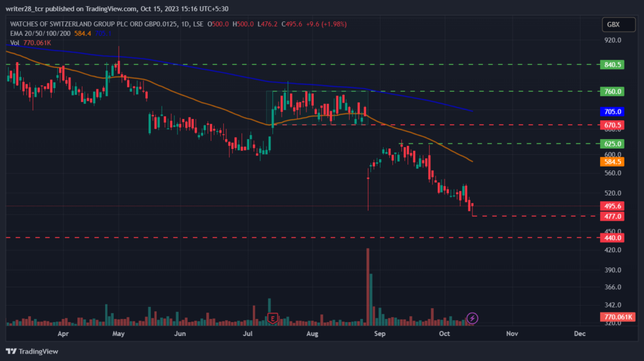Screen dimensions: 644x361
Task: Click the 840.5 green price label
Action: [x=612, y=65]
